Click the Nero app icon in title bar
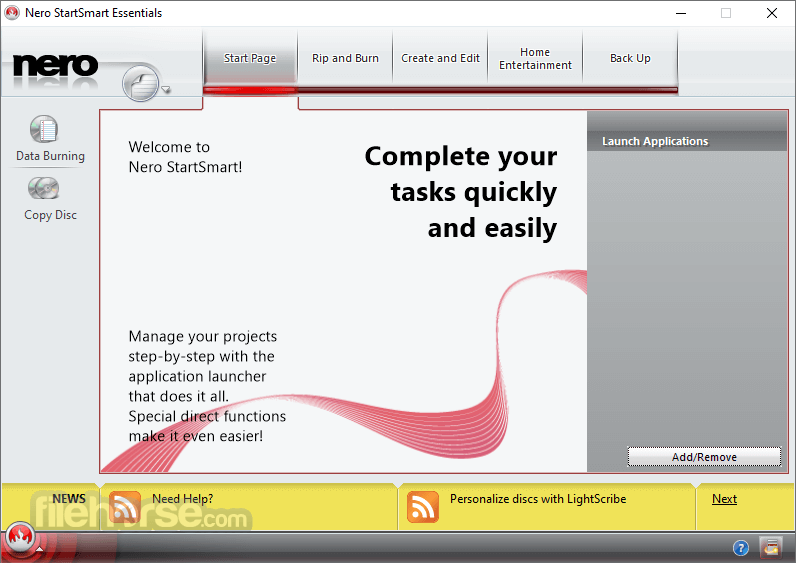796x563 pixels. click(x=12, y=13)
